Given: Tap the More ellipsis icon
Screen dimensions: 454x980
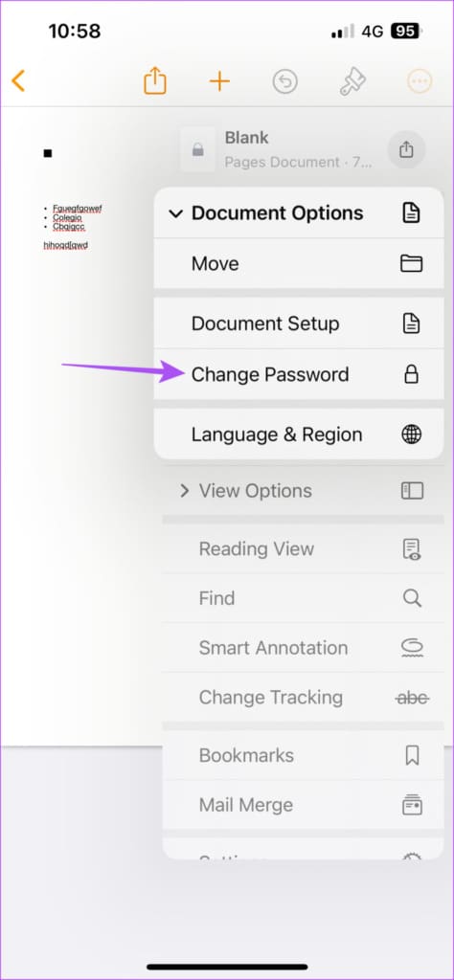Looking at the screenshot, I should pos(420,81).
